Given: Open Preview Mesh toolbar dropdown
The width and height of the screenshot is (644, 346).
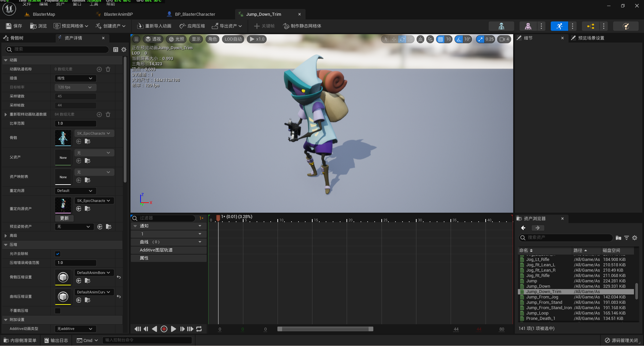Looking at the screenshot, I should (x=71, y=26).
